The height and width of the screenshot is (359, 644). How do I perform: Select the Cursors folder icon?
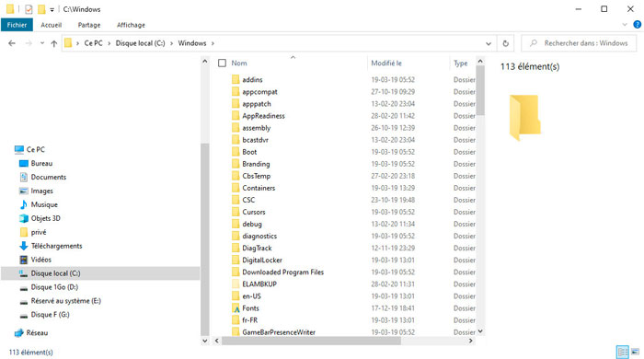236,212
